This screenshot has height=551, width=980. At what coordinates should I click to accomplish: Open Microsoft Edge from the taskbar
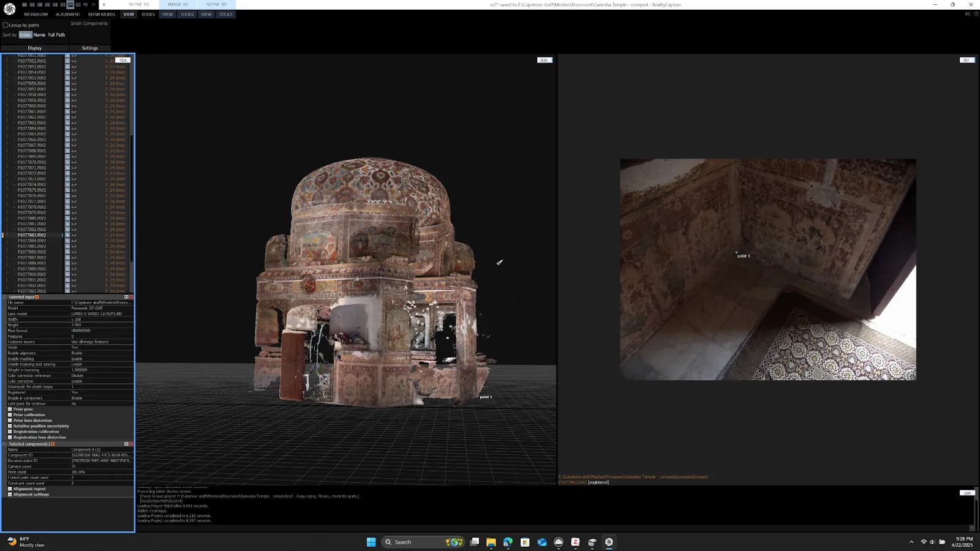(508, 542)
